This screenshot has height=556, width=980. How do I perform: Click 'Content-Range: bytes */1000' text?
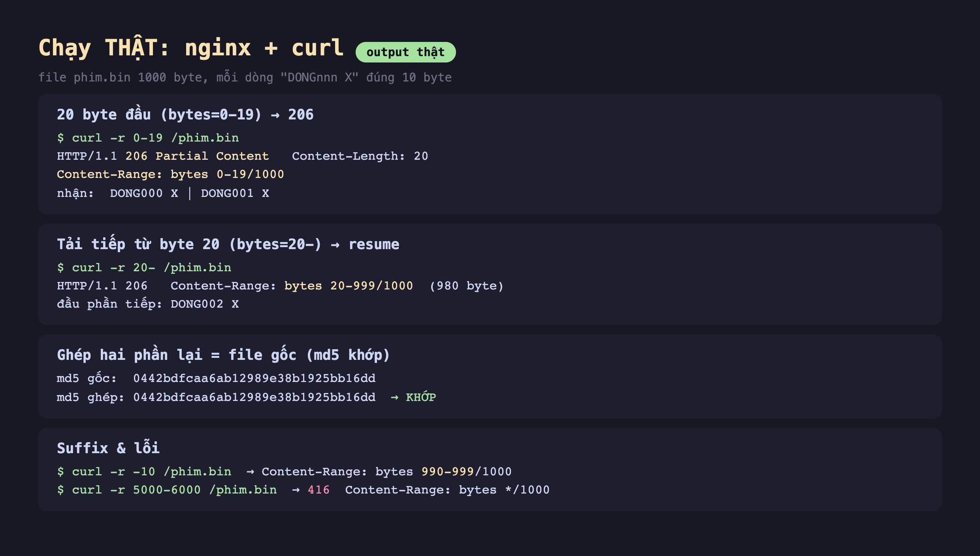pyautogui.click(x=447, y=490)
